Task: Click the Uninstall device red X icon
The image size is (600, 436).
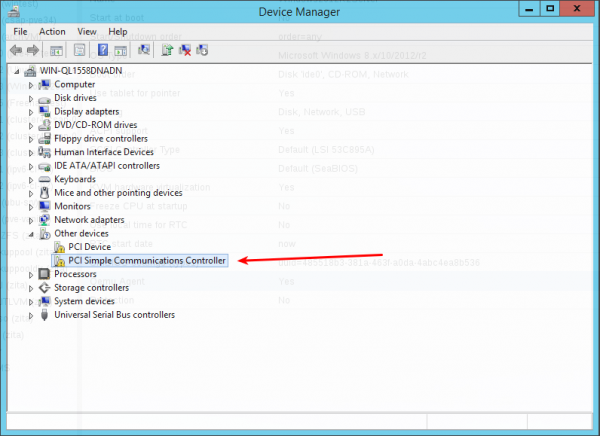Action: [x=185, y=49]
